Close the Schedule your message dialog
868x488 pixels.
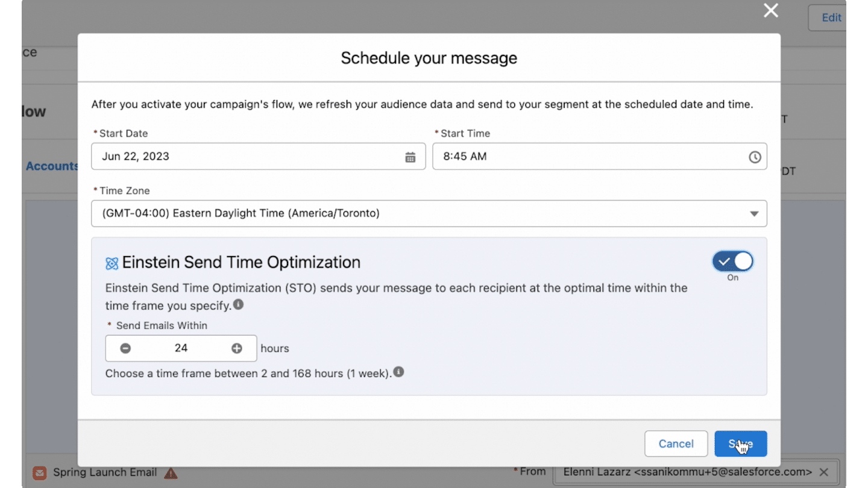point(771,10)
